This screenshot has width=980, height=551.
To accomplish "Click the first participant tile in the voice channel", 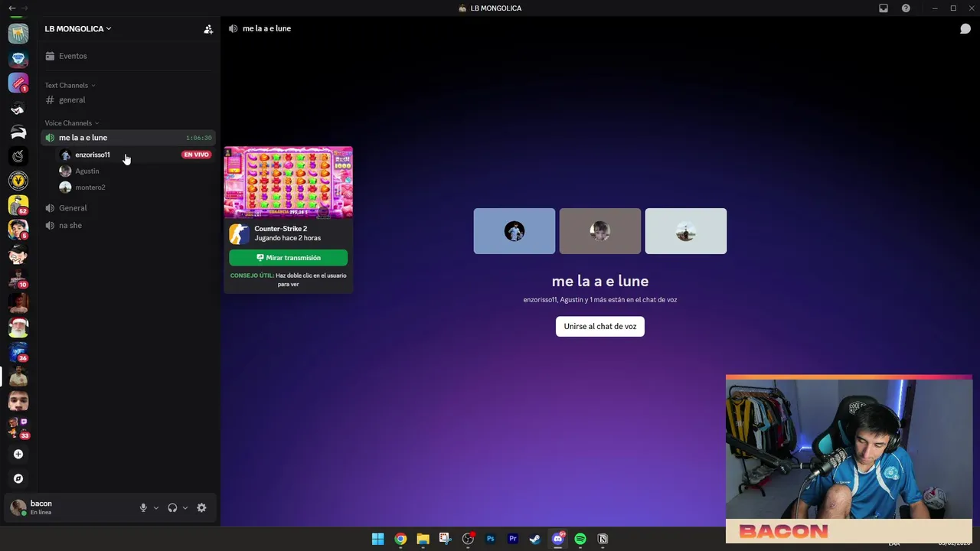I will pos(514,231).
